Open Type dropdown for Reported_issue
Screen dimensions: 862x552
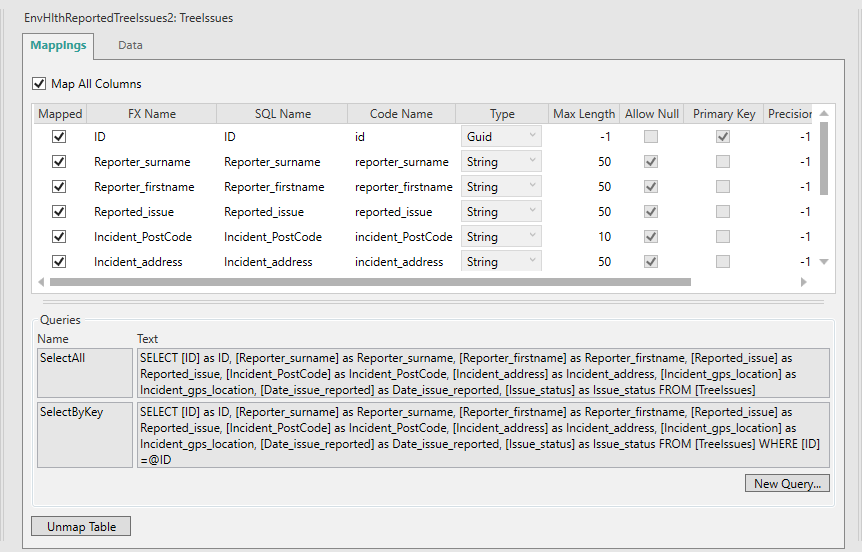coord(501,212)
